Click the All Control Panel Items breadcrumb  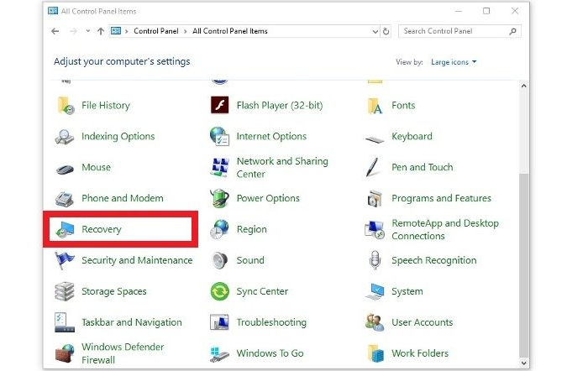click(230, 31)
